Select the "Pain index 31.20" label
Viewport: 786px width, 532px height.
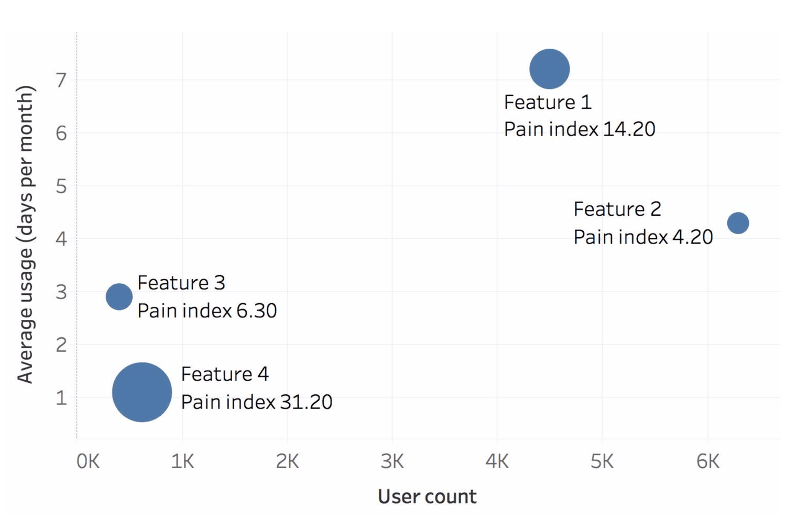[257, 402]
